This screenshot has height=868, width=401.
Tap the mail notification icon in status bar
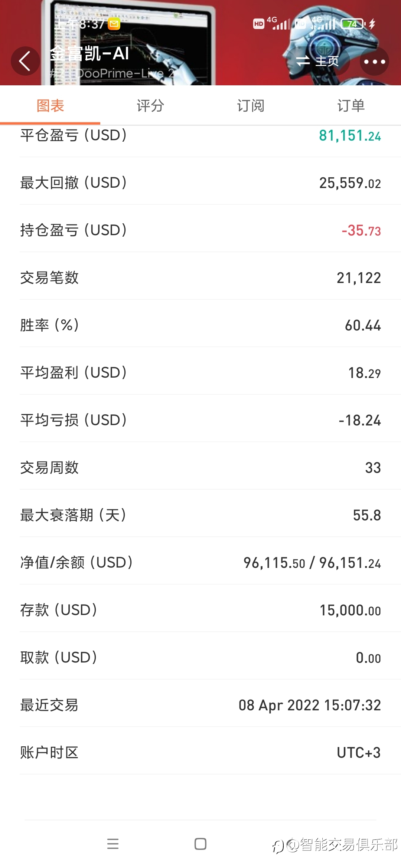pos(114,24)
